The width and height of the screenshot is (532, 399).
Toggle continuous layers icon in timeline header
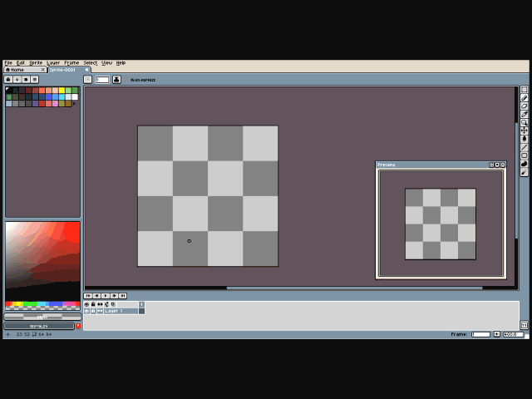pyautogui.click(x=100, y=304)
